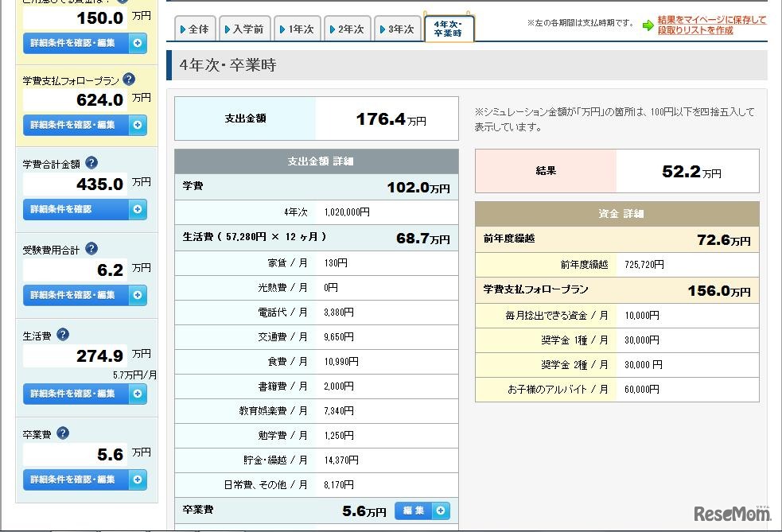782x532 pixels.
Task: Click plus icon on 学費合計金額 詳細条件を確認 button
Action: (x=138, y=209)
